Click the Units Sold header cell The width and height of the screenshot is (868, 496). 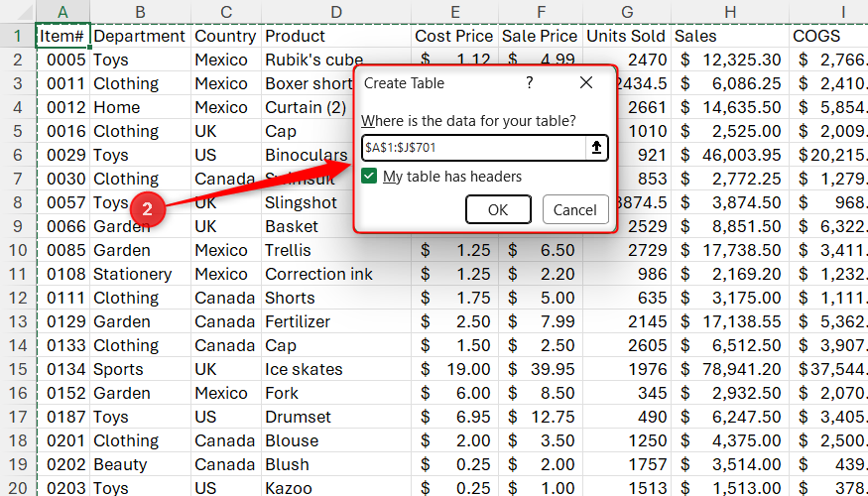point(627,36)
